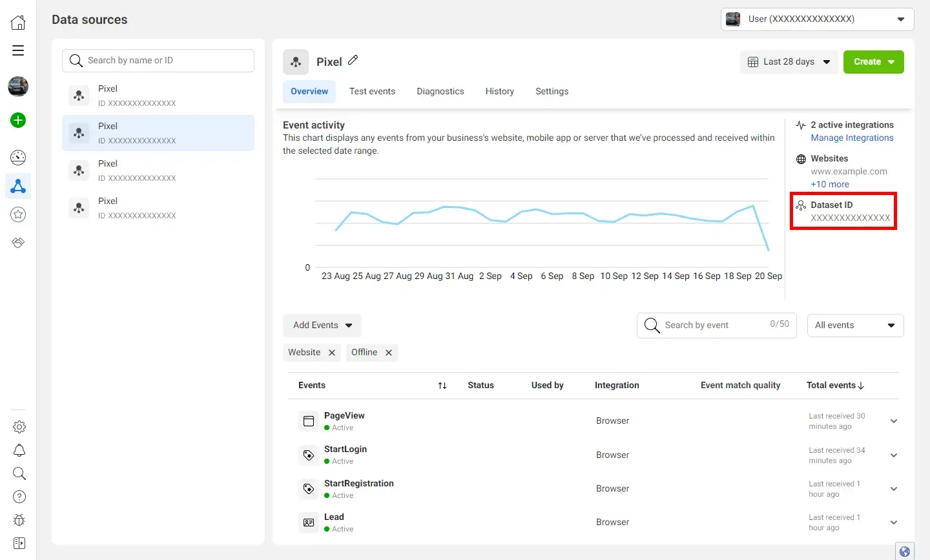
Task: Click the pencil edit icon next to Pixel
Action: point(353,60)
